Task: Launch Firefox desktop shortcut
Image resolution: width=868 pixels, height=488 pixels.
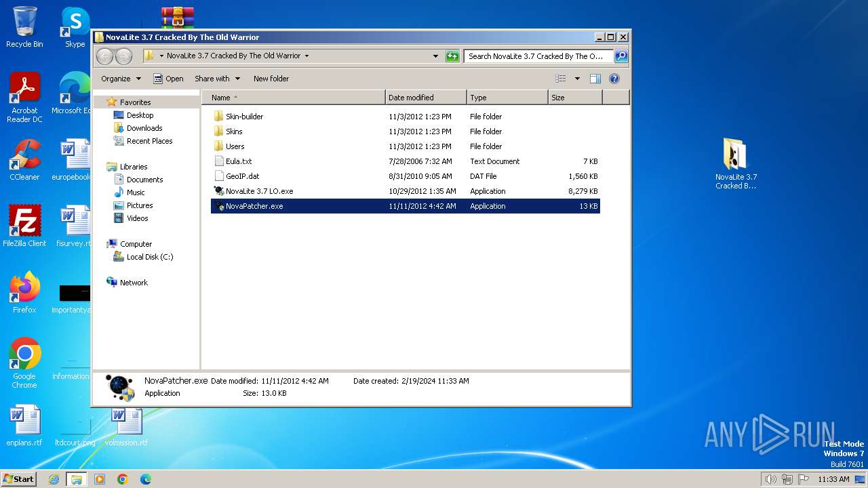Action: [24, 293]
